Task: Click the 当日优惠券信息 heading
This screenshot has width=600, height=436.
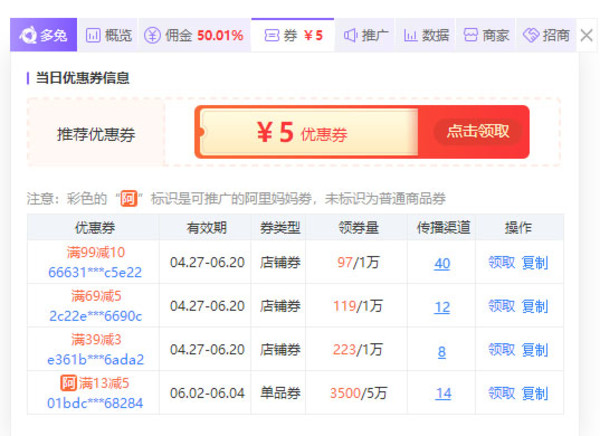Action: pos(82,78)
